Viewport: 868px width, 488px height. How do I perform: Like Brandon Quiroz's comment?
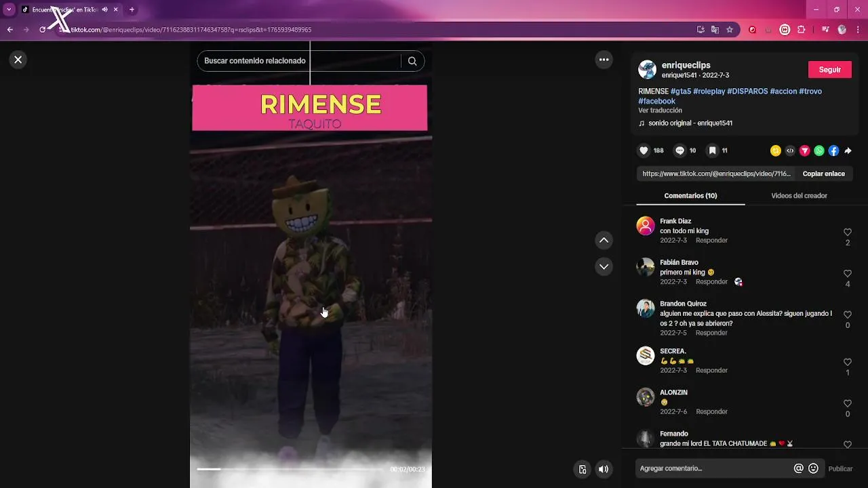click(848, 315)
